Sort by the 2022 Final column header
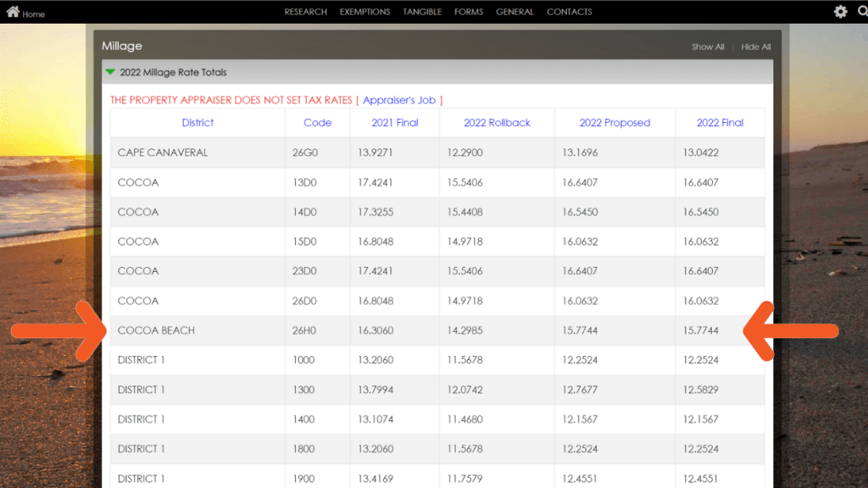This screenshot has height=488, width=868. (x=720, y=123)
